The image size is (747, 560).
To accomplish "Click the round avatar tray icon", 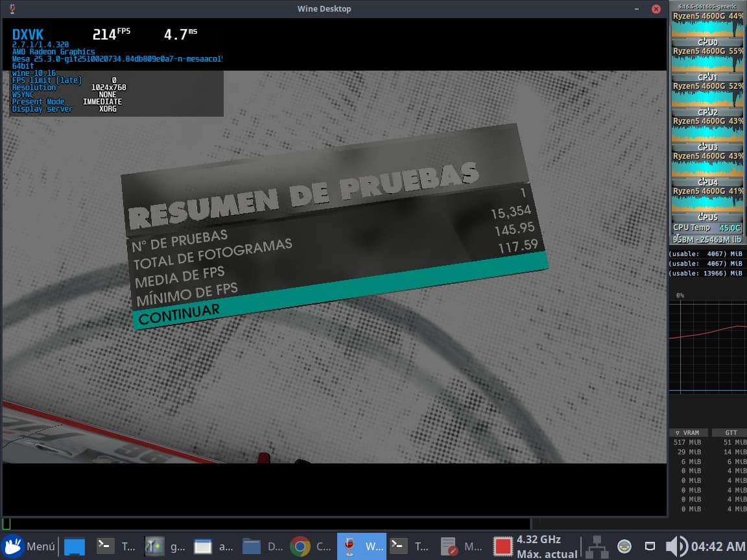I will pyautogui.click(x=624, y=546).
